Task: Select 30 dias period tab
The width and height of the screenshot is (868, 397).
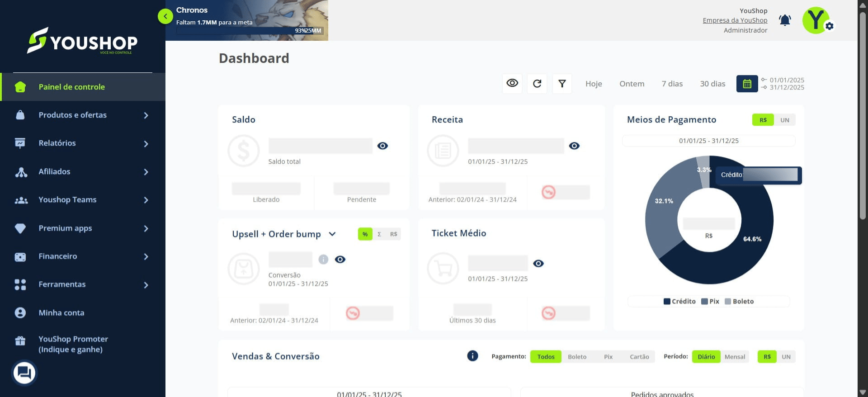Action: tap(712, 84)
